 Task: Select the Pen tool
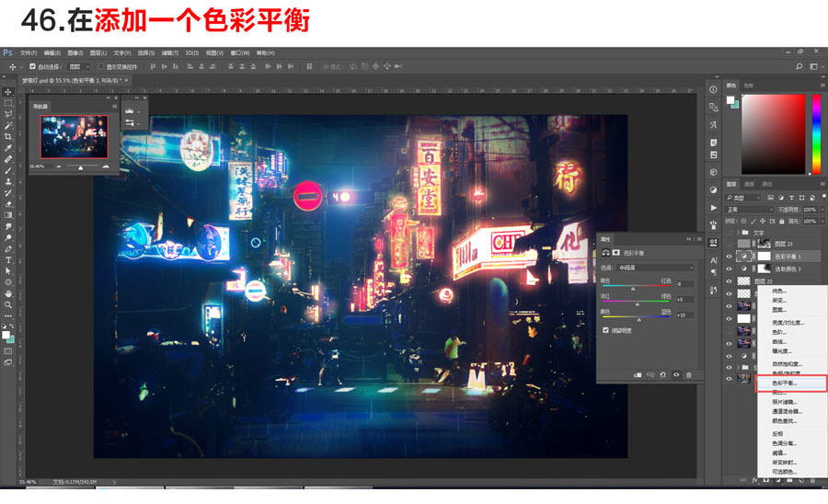8,248
